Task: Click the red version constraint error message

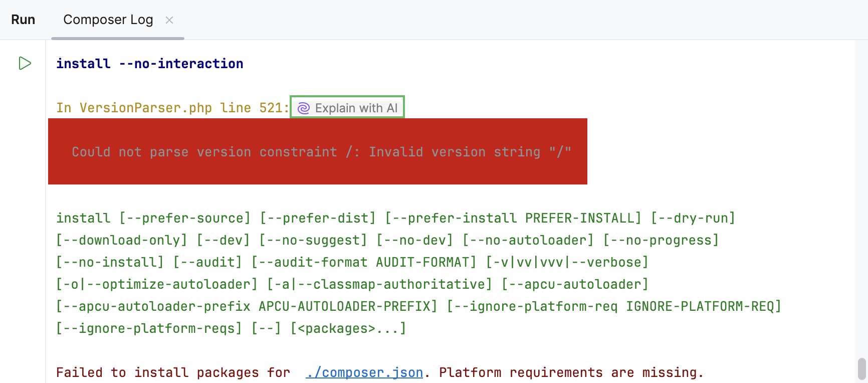Action: point(321,152)
